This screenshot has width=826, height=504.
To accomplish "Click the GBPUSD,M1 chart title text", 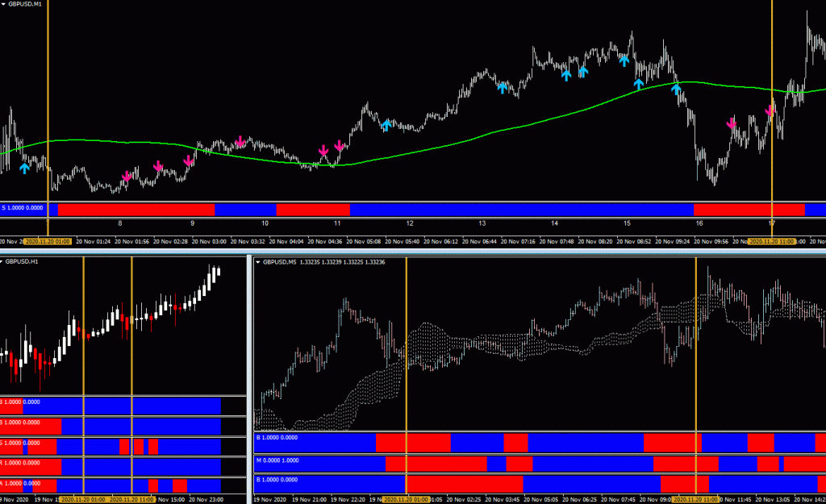I will click(25, 4).
